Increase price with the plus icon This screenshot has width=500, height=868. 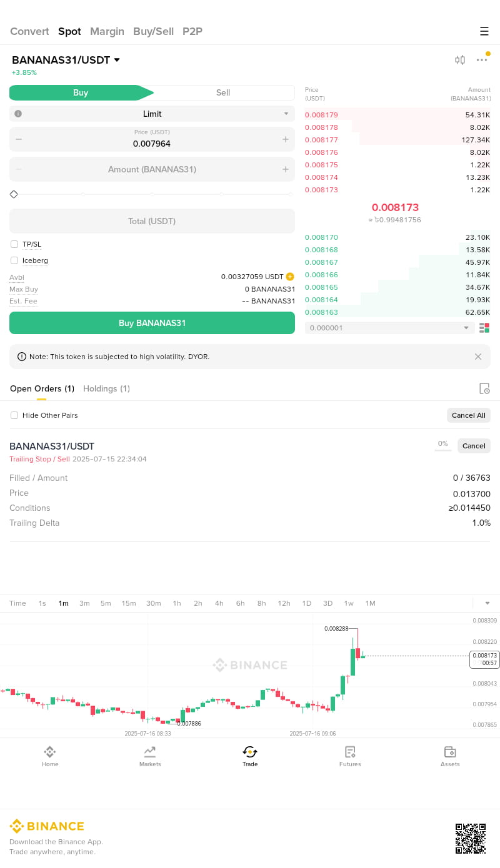(x=286, y=139)
